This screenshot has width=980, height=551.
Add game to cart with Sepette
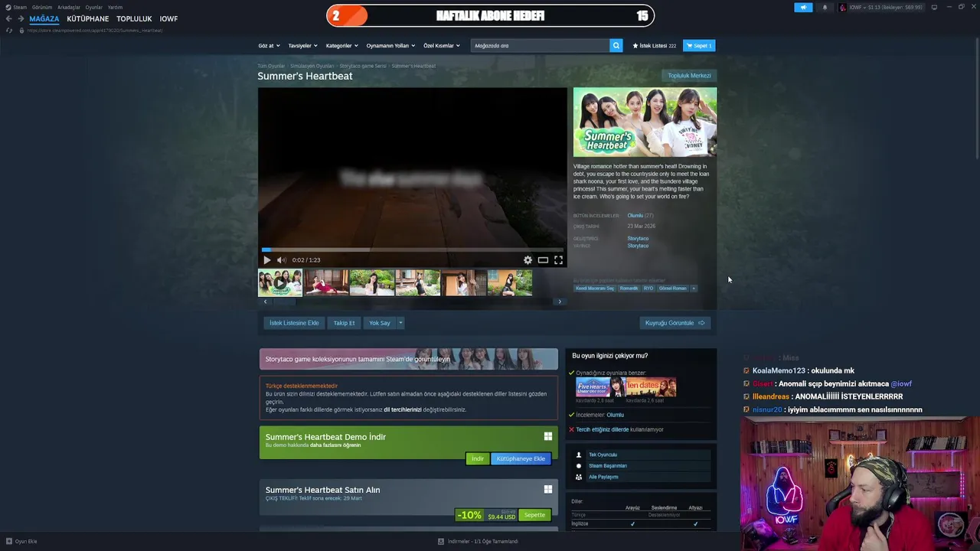pos(534,515)
